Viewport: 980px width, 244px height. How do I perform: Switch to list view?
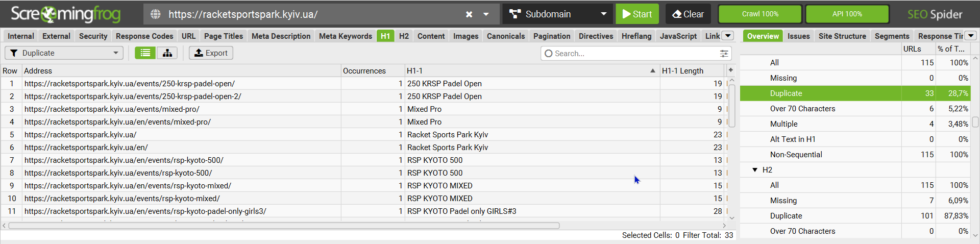coord(145,53)
